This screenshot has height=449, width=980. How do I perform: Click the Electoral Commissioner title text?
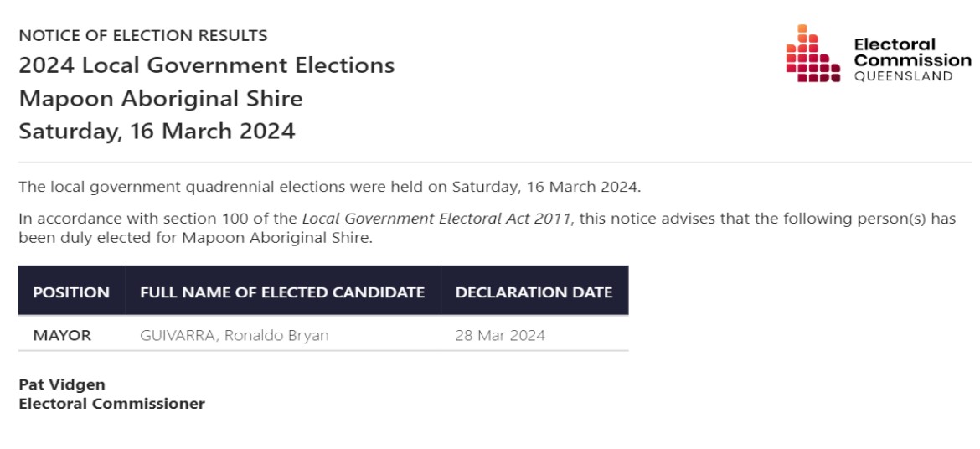[x=112, y=404]
